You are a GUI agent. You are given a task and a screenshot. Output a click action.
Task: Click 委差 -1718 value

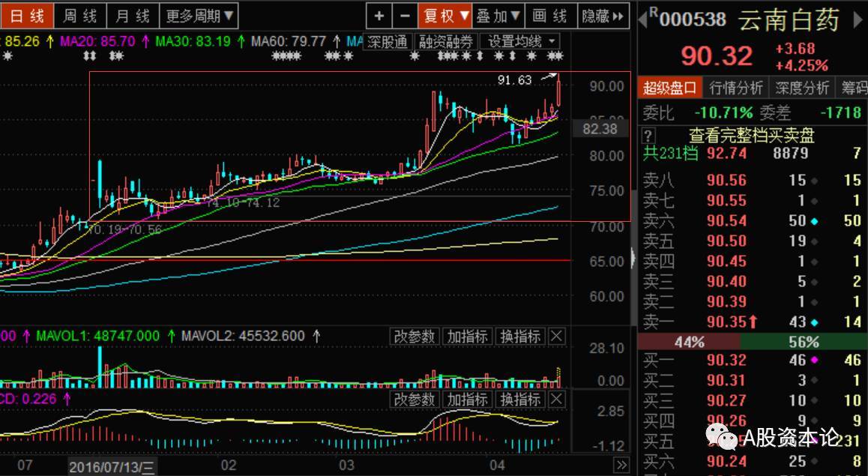[x=841, y=113]
